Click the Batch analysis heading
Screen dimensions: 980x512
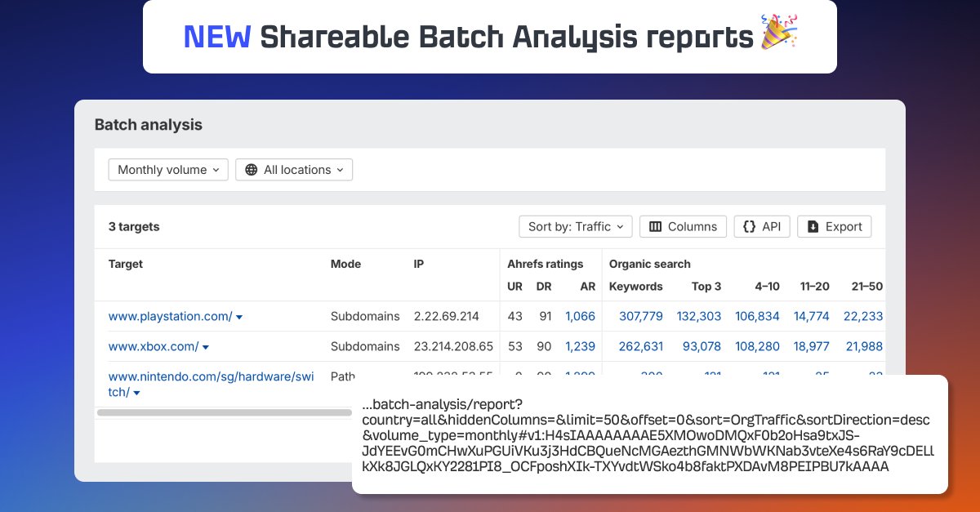(x=149, y=125)
